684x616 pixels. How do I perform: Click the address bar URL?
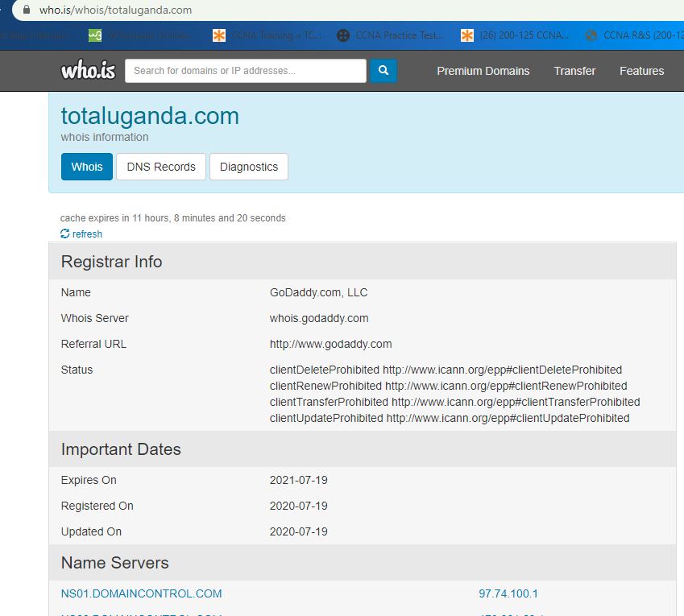[115, 10]
